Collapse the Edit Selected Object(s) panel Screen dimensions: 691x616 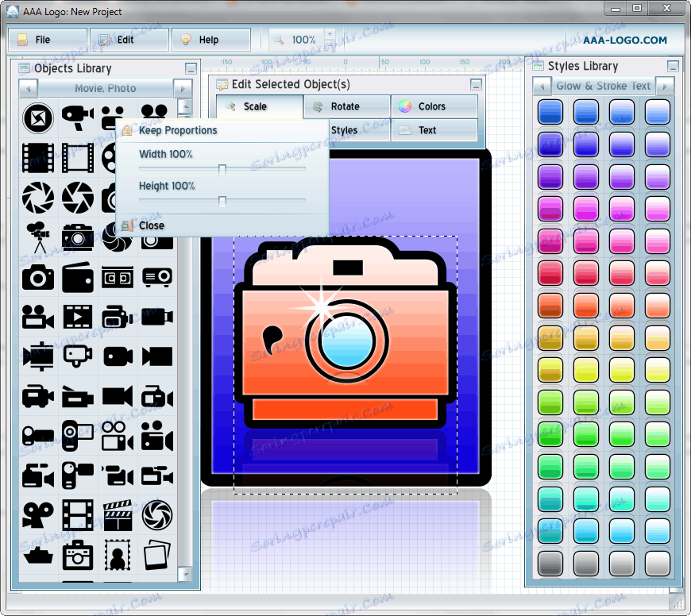coord(476,84)
